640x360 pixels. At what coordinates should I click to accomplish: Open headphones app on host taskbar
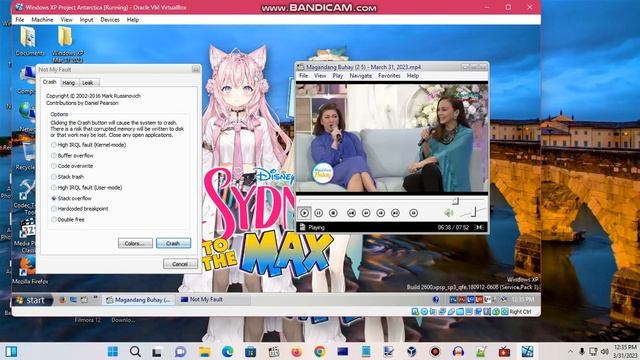pyautogui.click(x=458, y=351)
